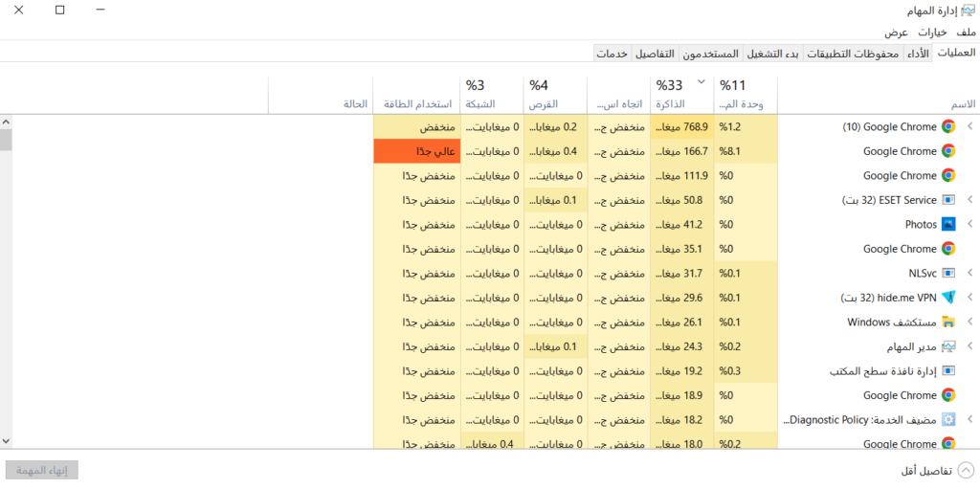The image size is (980, 489).
Task: Sort by the القرص %4 column header
Action: coord(556,95)
